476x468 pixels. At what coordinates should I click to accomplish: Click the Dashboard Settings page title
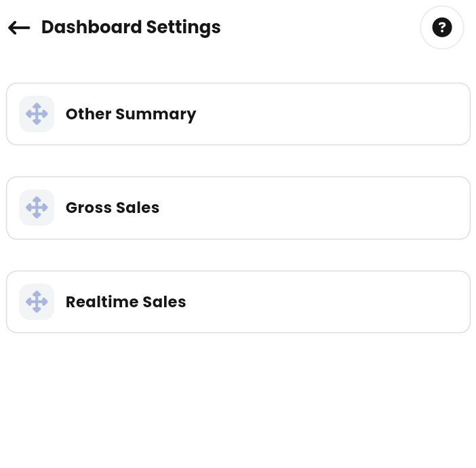tap(131, 28)
